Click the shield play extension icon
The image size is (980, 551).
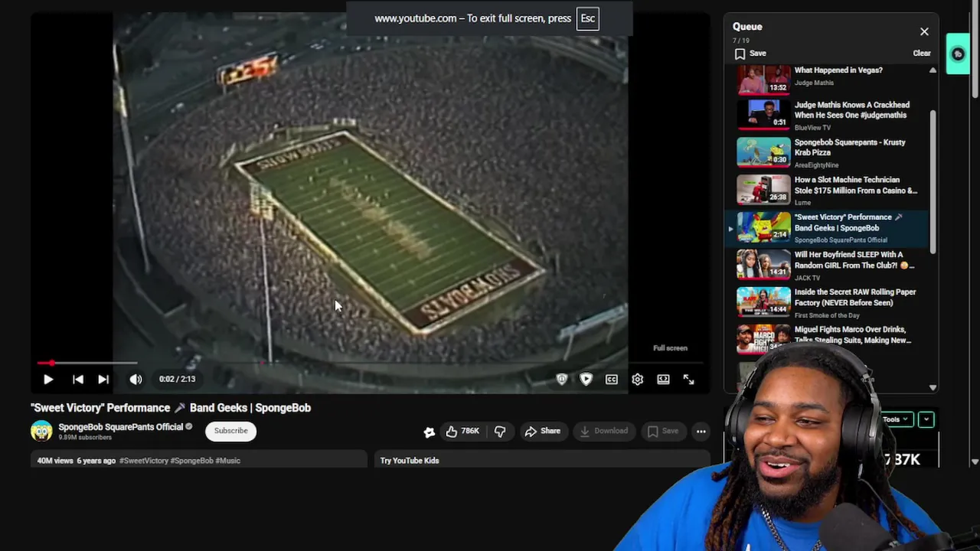click(586, 379)
